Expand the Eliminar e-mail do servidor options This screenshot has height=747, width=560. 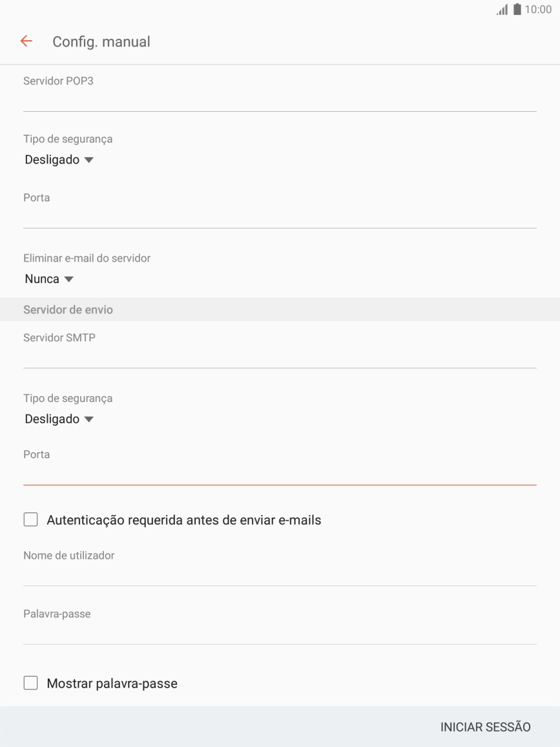(48, 279)
